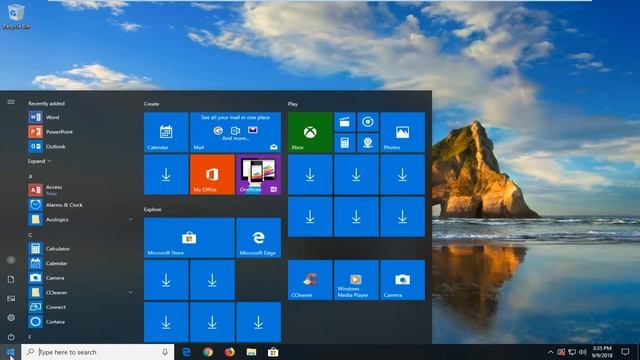Open Access in the app list
The width and height of the screenshot is (640, 360).
pos(80,190)
